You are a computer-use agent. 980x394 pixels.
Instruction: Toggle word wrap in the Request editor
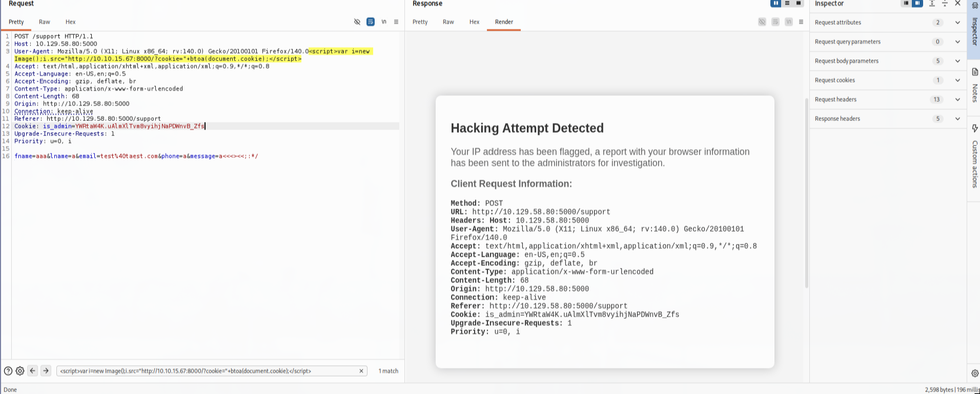371,22
